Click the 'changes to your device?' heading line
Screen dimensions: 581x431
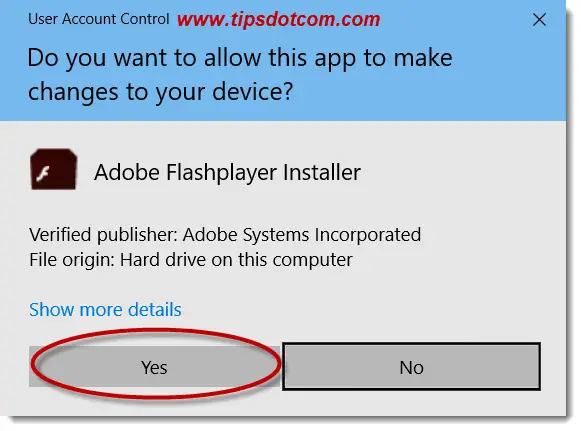click(160, 92)
